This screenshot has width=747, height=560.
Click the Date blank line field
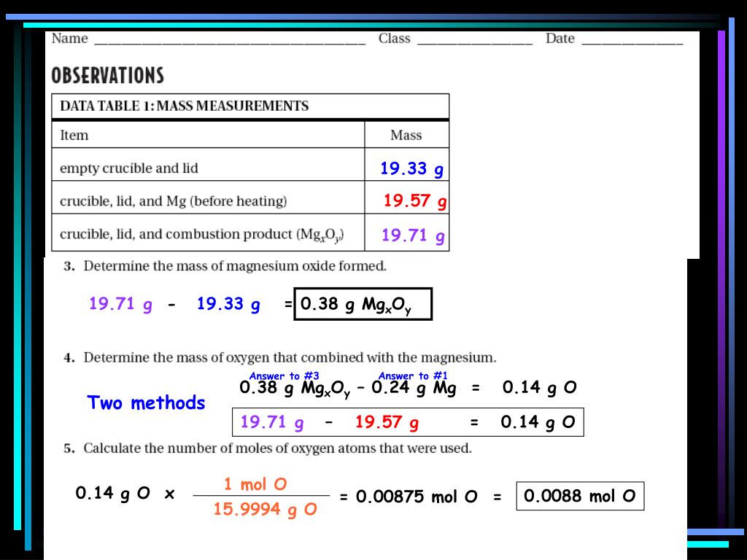click(632, 41)
